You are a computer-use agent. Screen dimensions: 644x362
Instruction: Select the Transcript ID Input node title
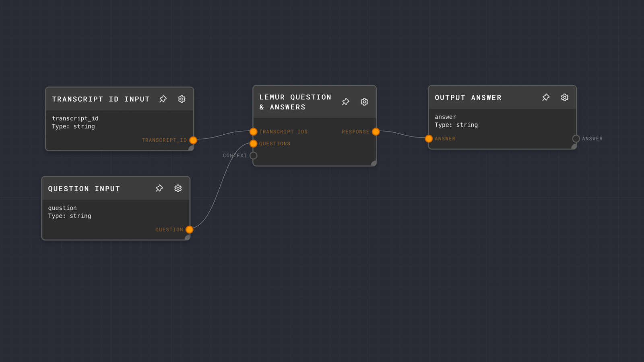101,99
